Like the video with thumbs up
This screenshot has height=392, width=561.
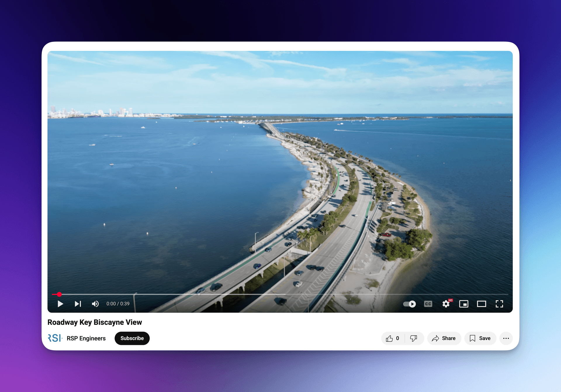(x=393, y=338)
